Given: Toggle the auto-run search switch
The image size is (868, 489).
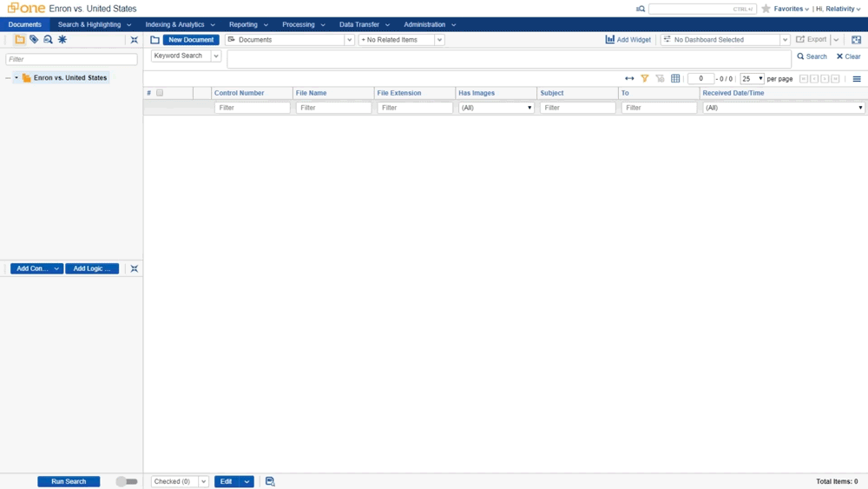Looking at the screenshot, I should point(127,481).
